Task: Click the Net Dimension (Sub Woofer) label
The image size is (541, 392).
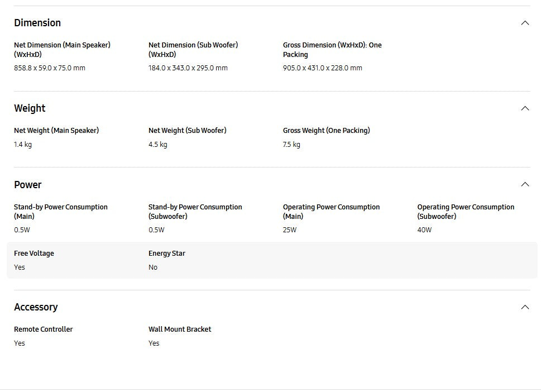Action: click(x=193, y=50)
